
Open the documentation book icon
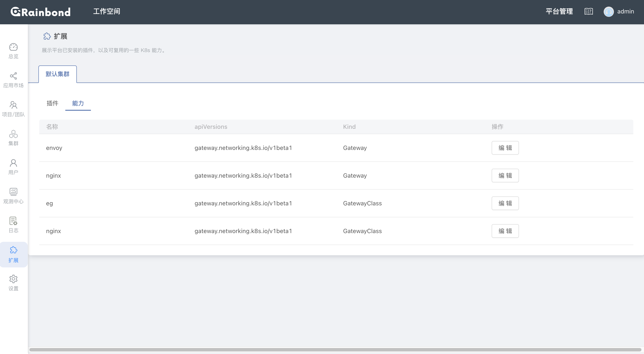point(589,12)
